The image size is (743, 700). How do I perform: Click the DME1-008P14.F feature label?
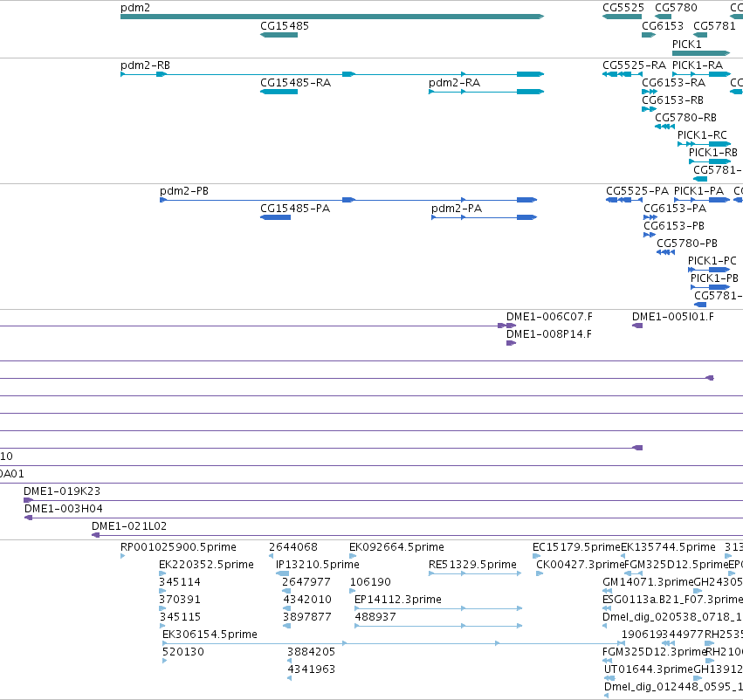point(548,334)
